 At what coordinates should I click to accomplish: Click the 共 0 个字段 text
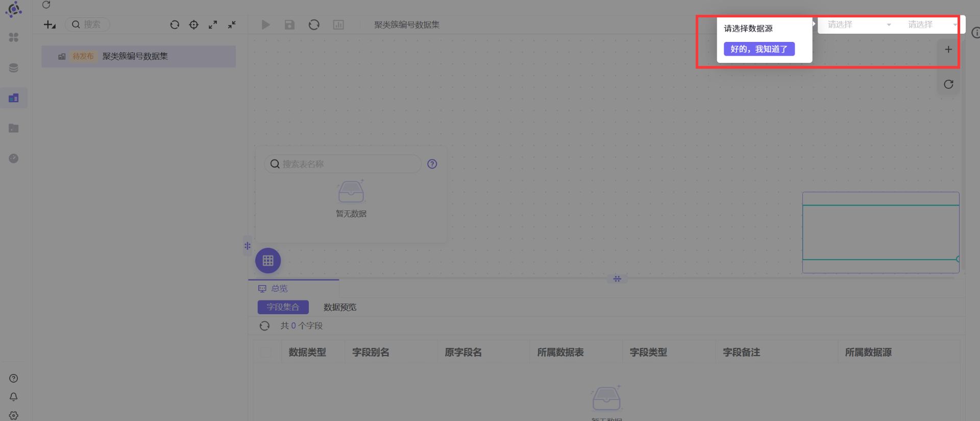click(302, 326)
